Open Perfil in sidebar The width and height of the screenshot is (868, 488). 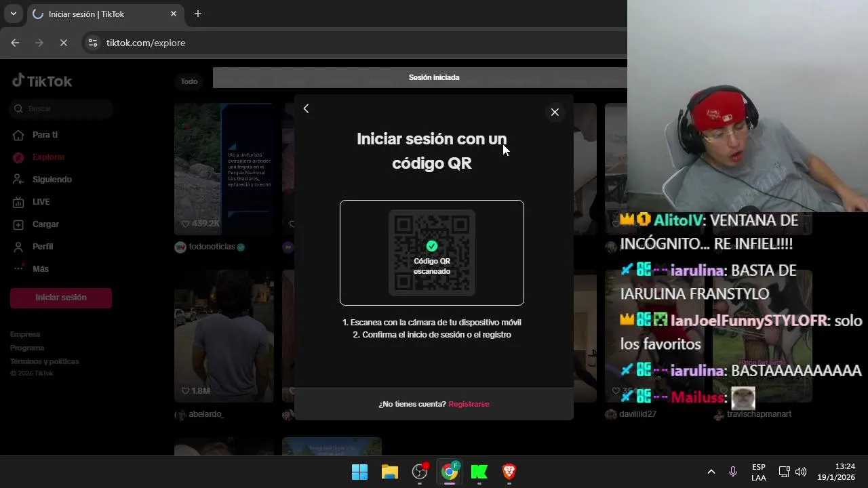click(x=43, y=247)
